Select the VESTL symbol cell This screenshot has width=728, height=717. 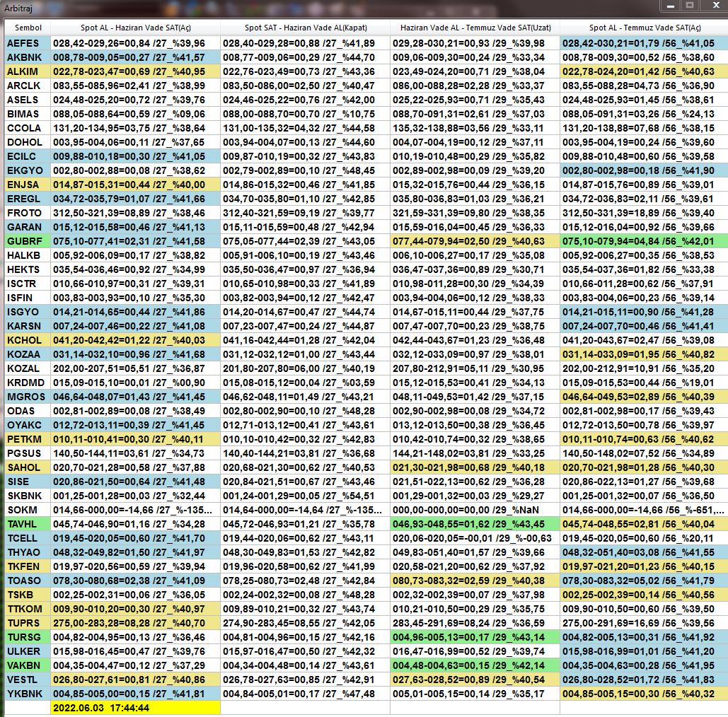[28, 680]
